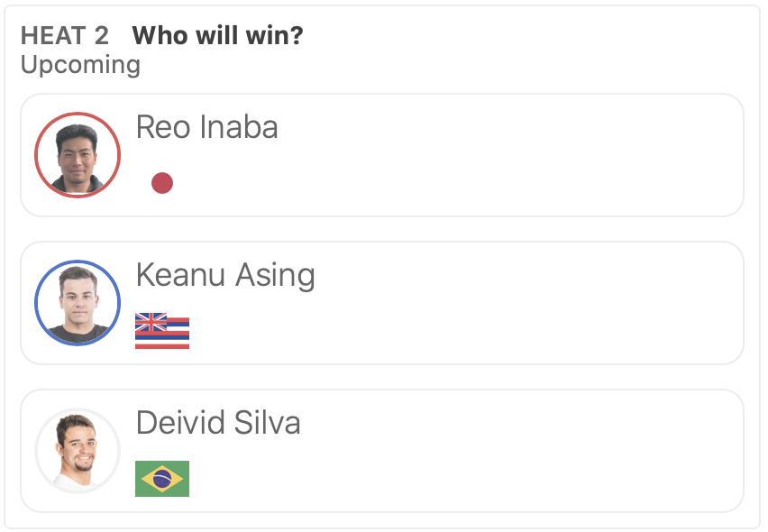Screen dimensions: 768x532
Task: Click the Japan flag icon
Action: (x=162, y=183)
